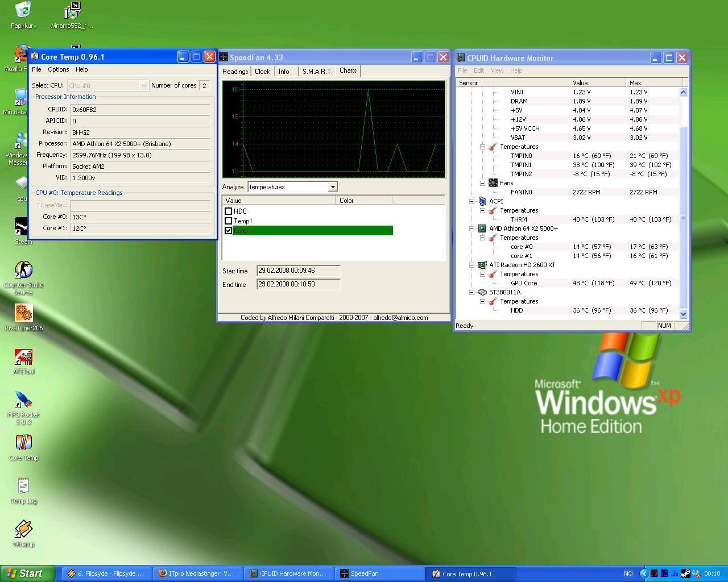Select the Fans node icon in HWMonitor

click(493, 183)
